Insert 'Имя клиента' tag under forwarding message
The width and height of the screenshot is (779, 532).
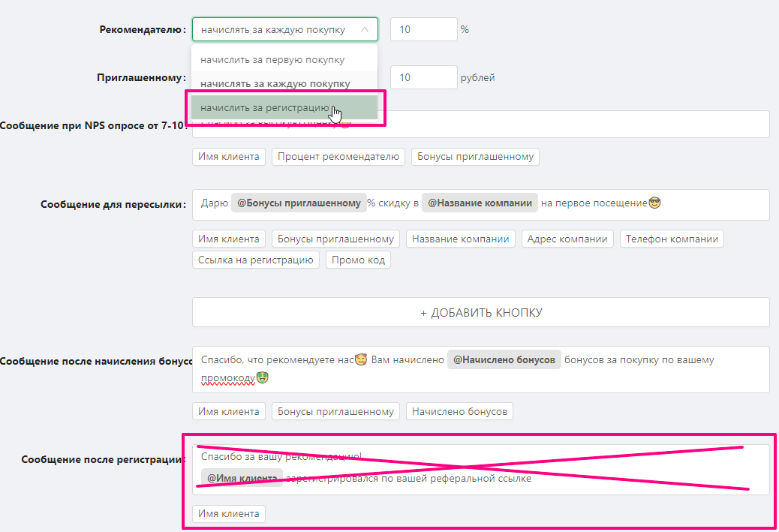[229, 239]
